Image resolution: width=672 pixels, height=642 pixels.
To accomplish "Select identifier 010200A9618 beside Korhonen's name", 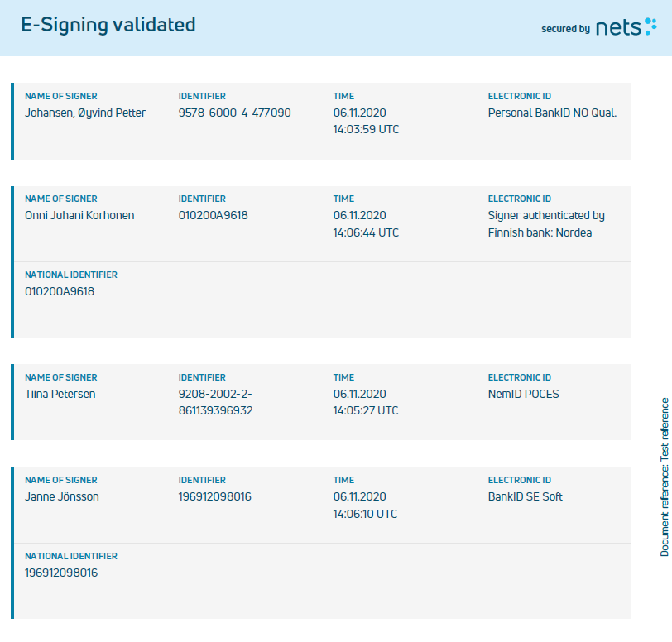I will pos(214,215).
